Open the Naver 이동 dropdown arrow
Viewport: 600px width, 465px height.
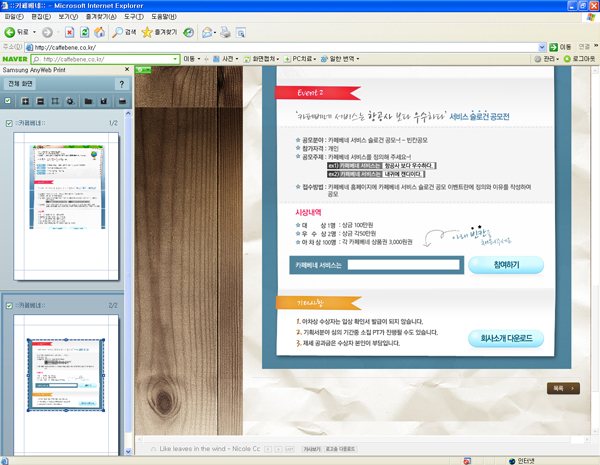click(199, 59)
